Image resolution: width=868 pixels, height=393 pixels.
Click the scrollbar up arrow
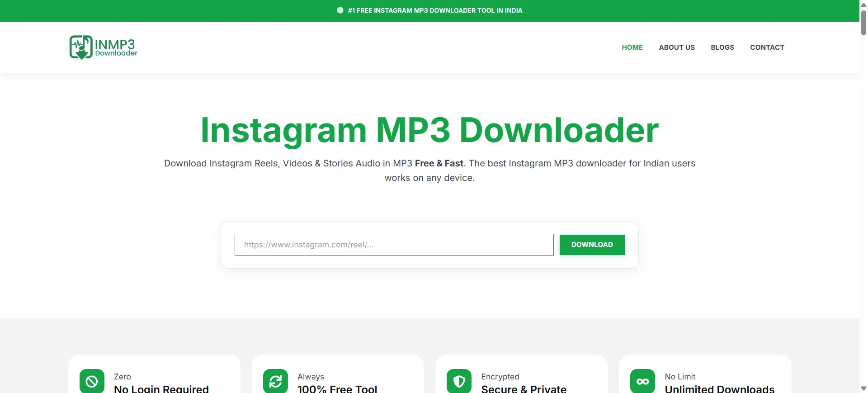(863, 5)
